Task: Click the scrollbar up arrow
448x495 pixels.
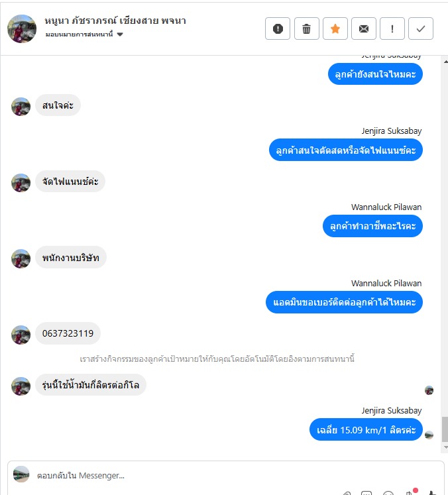Action: click(x=445, y=61)
